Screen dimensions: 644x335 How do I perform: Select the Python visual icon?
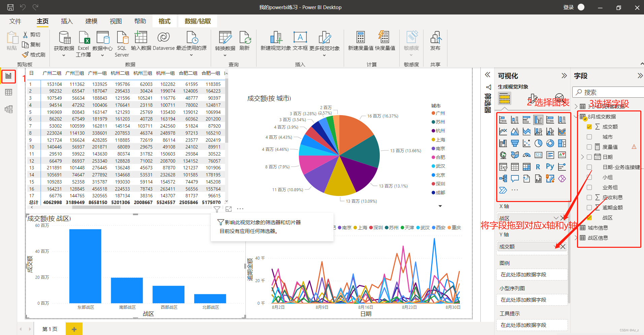click(550, 167)
